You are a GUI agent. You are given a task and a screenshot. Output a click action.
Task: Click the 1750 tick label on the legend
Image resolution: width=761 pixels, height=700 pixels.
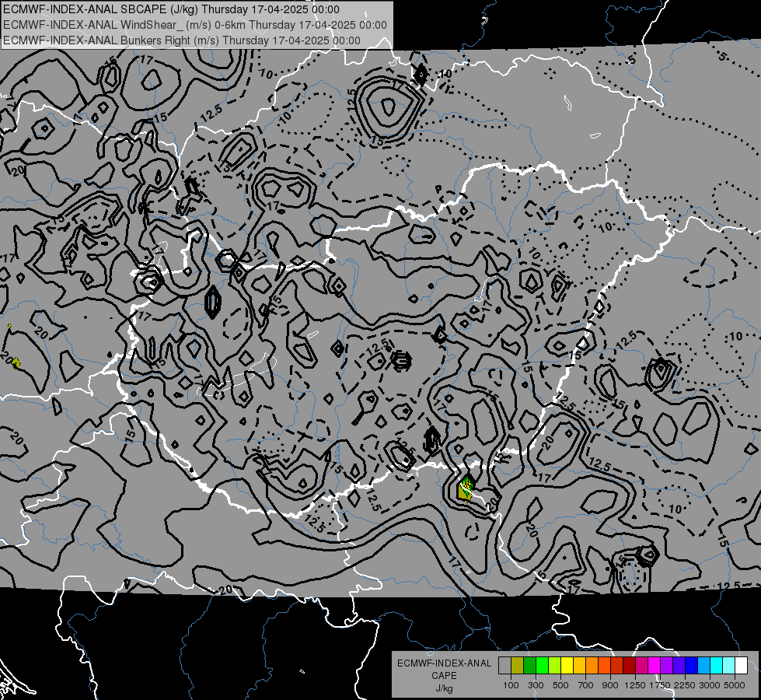[x=660, y=685]
